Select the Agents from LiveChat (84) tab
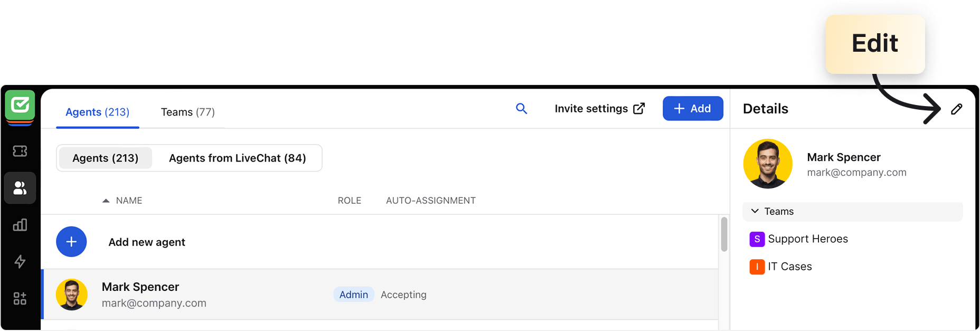Viewport: 980px width, 331px height. click(237, 158)
